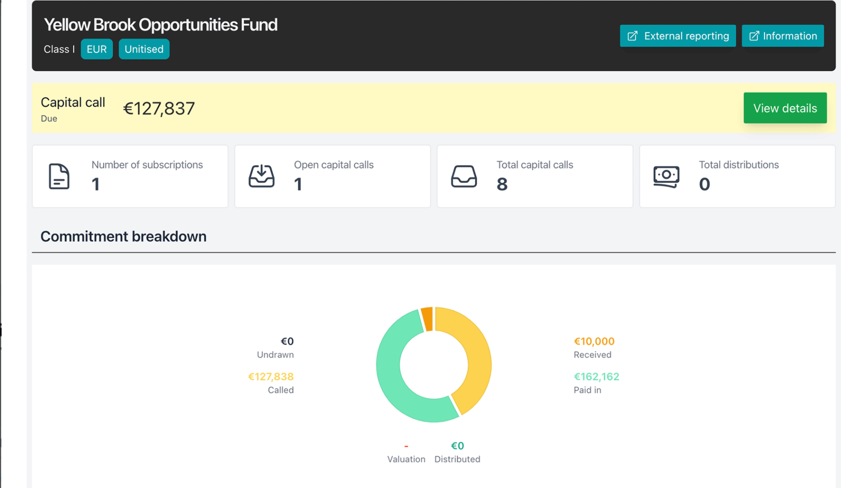This screenshot has width=868, height=488.
Task: Click the inbox tray icon for total capital calls
Action: click(x=463, y=176)
